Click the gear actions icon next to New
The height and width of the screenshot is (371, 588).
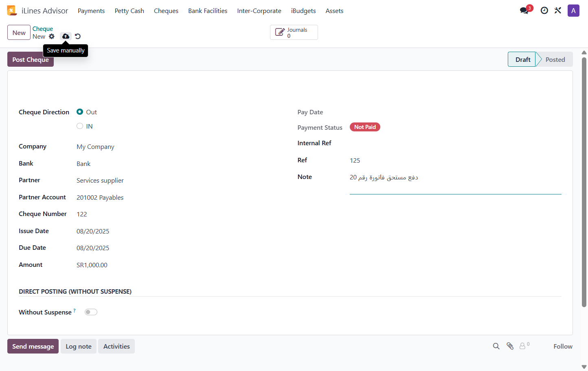click(52, 36)
